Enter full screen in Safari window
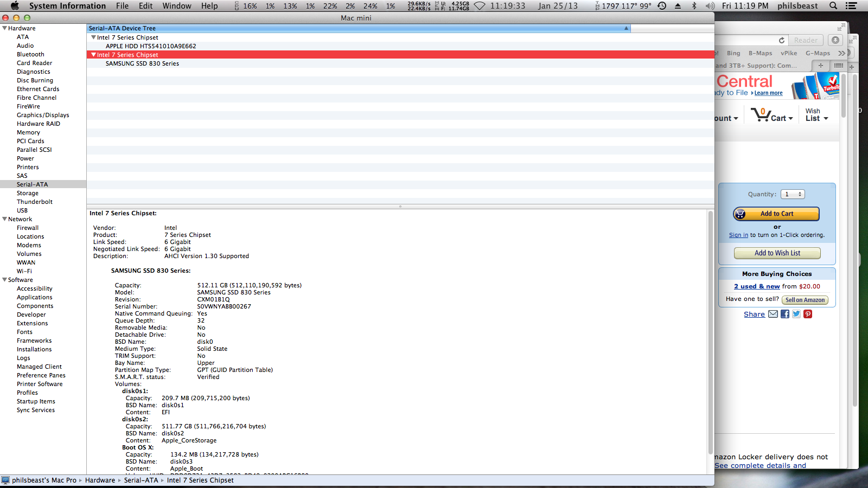 (x=841, y=27)
